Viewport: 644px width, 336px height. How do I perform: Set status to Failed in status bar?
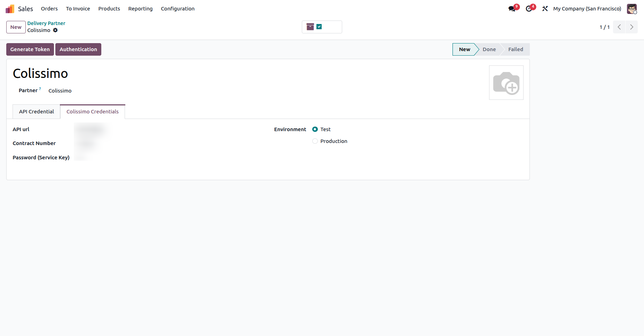[x=516, y=49]
